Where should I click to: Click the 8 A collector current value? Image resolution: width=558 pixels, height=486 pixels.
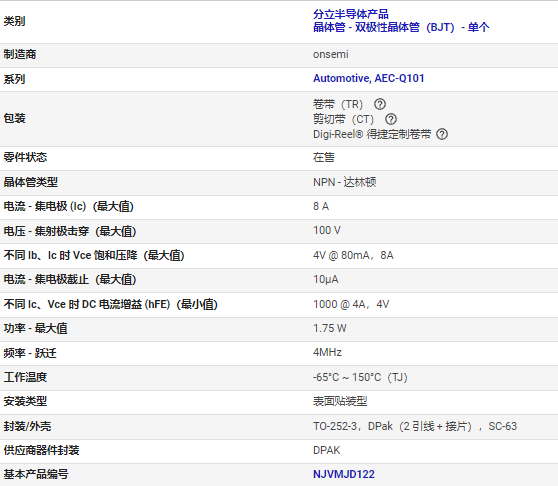click(x=321, y=206)
